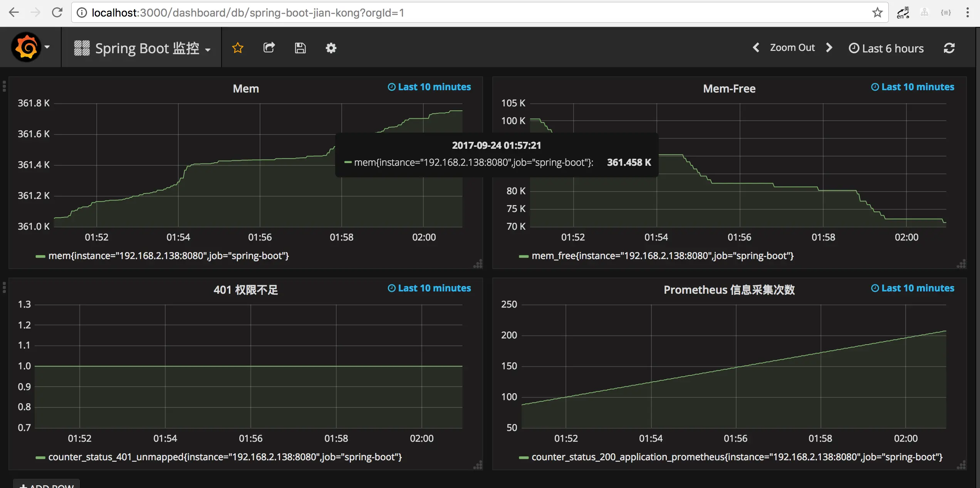Toggle mem series legend in Mem panel
Viewport: 980px width, 488px height.
click(x=168, y=256)
